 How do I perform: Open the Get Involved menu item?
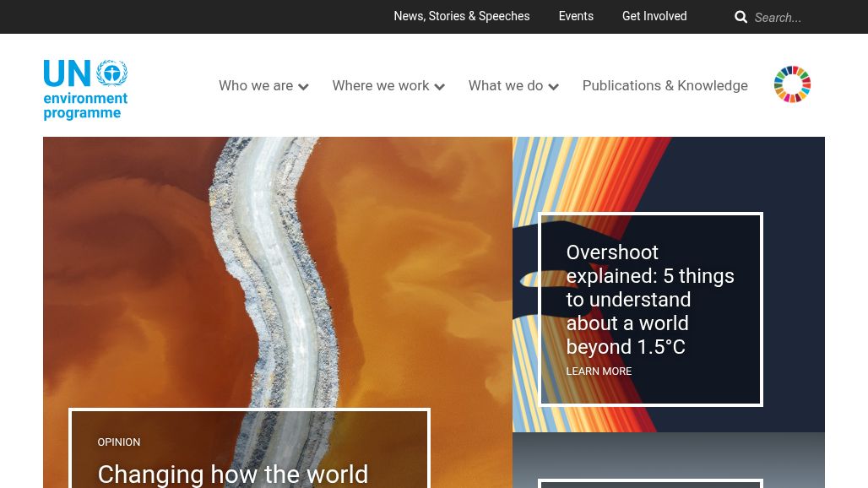click(654, 17)
